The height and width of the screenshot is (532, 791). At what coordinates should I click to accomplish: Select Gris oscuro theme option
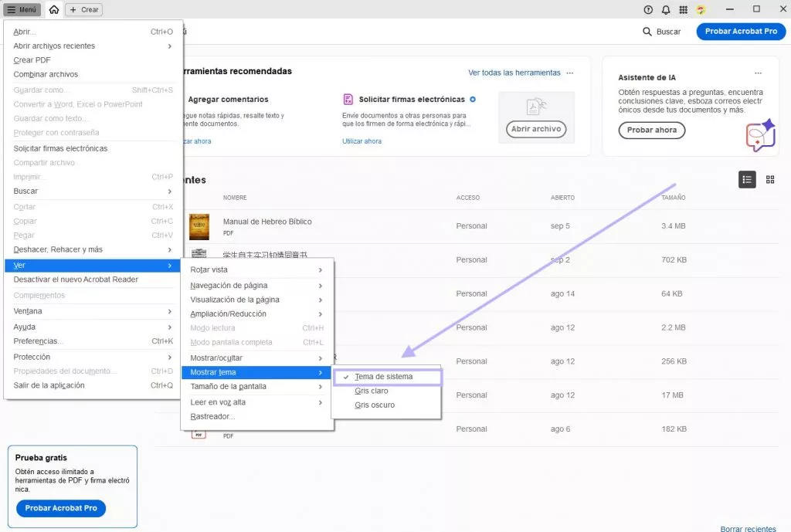(387, 405)
